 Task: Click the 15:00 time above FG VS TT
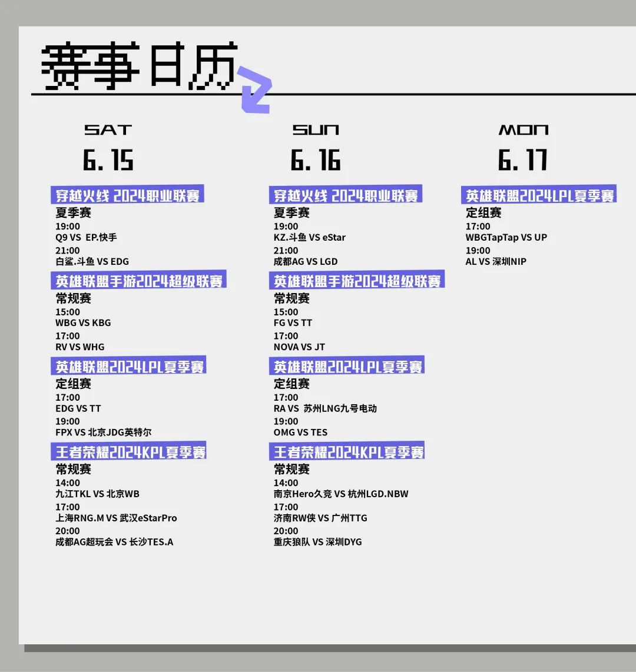[286, 312]
